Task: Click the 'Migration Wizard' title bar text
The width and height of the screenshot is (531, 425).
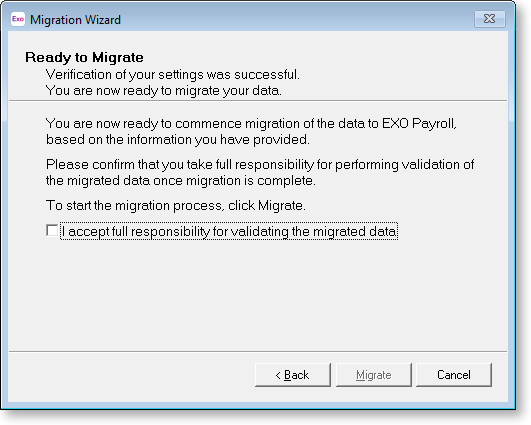Action: coord(75,20)
